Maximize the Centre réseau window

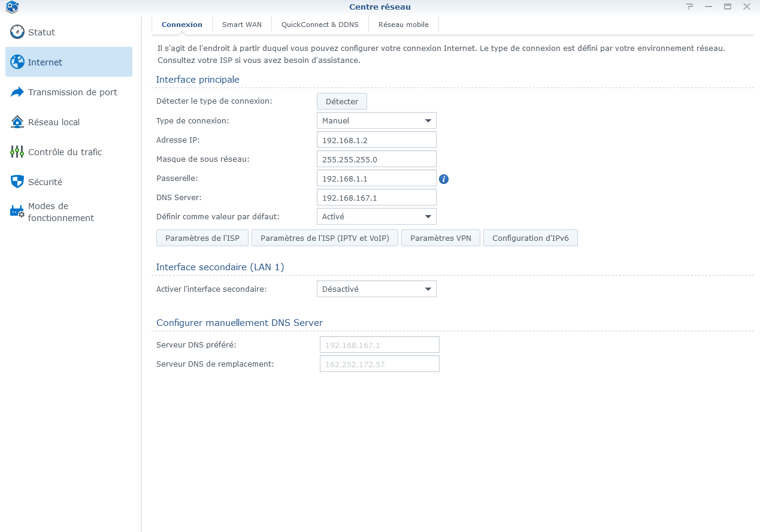click(728, 7)
